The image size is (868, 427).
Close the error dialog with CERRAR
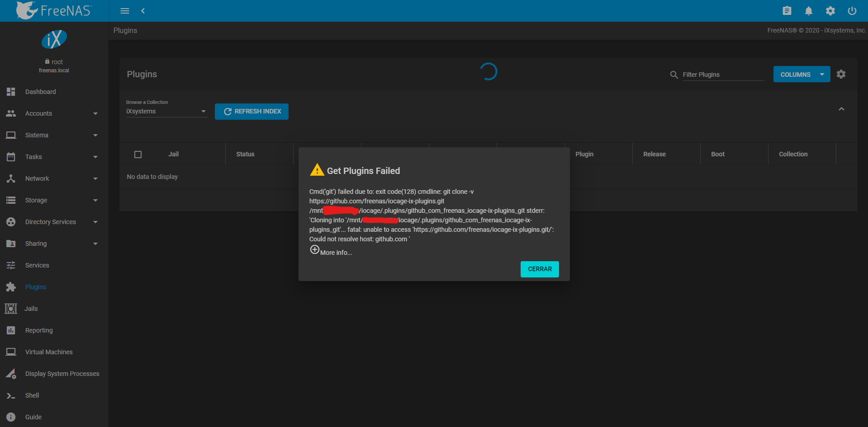point(540,269)
